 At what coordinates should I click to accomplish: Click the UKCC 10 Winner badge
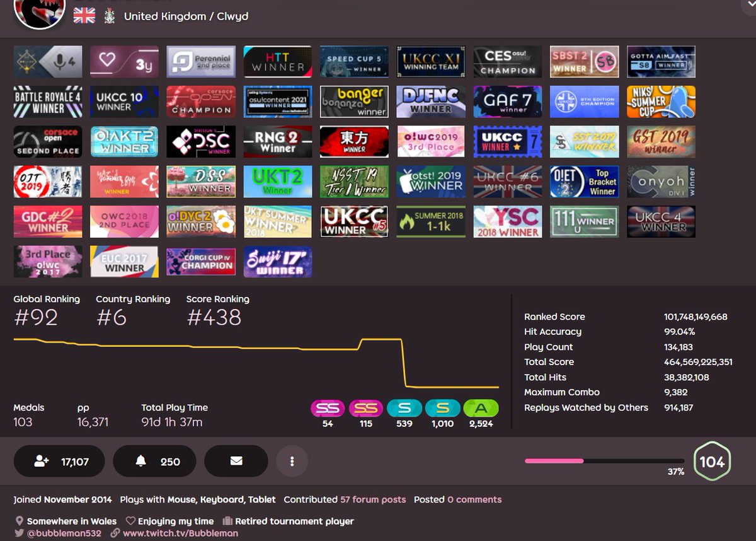click(x=125, y=102)
